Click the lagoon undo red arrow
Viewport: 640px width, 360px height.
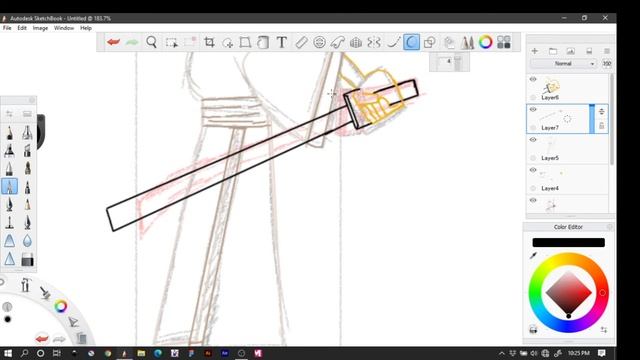42,338
